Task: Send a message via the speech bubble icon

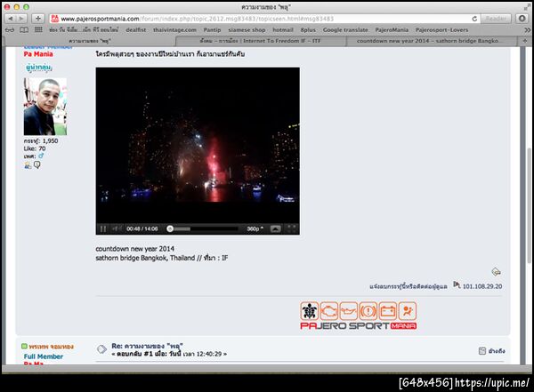Action: point(37,165)
